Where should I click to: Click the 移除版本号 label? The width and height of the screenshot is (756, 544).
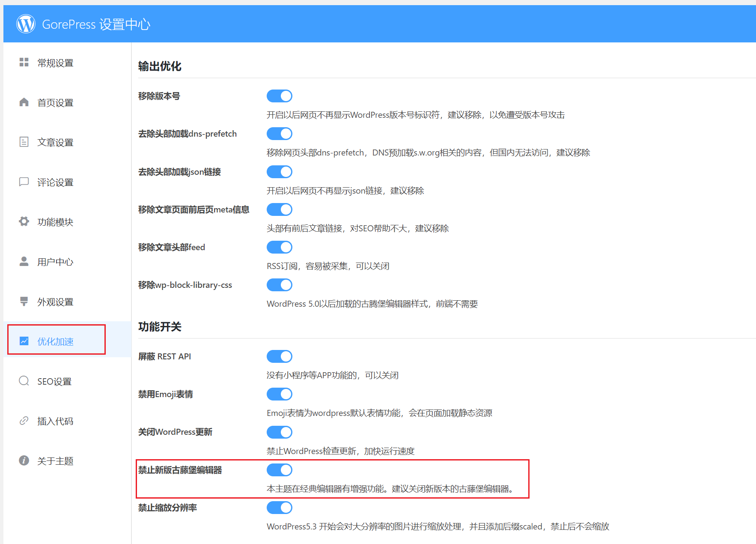[x=159, y=96]
